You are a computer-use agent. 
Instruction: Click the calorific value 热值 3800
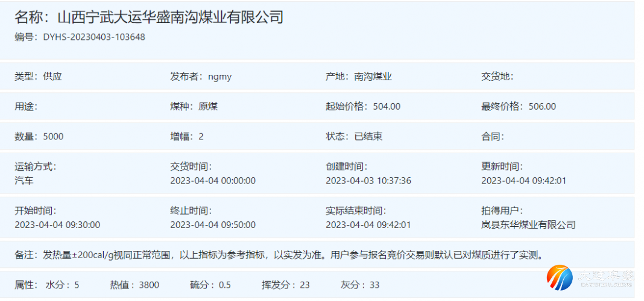137,285
